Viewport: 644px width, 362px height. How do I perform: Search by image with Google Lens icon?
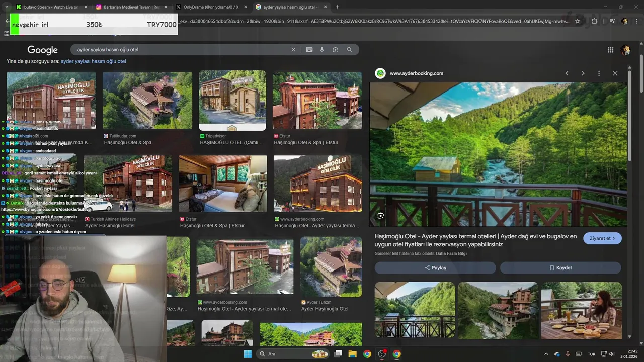[x=335, y=50]
